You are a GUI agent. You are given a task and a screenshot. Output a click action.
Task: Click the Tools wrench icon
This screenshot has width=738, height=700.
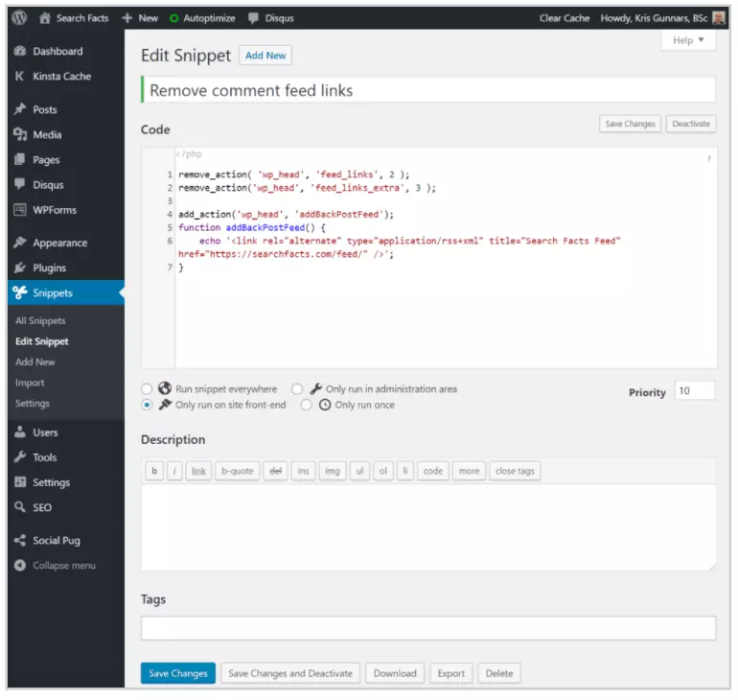click(20, 456)
